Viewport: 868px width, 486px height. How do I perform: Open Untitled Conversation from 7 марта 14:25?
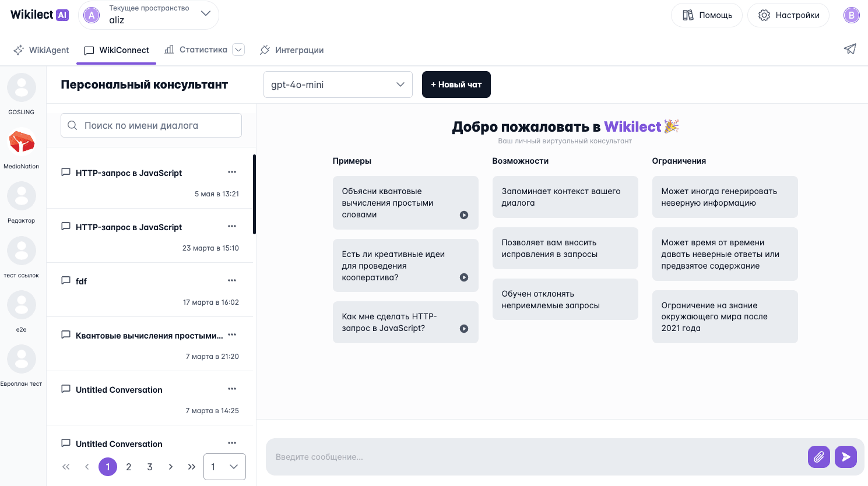150,398
